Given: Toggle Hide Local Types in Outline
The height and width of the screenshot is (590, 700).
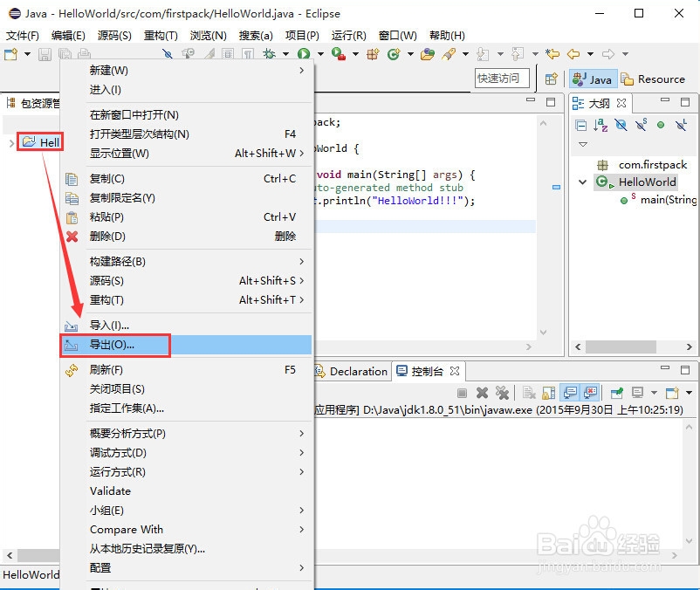Looking at the screenshot, I should [681, 125].
